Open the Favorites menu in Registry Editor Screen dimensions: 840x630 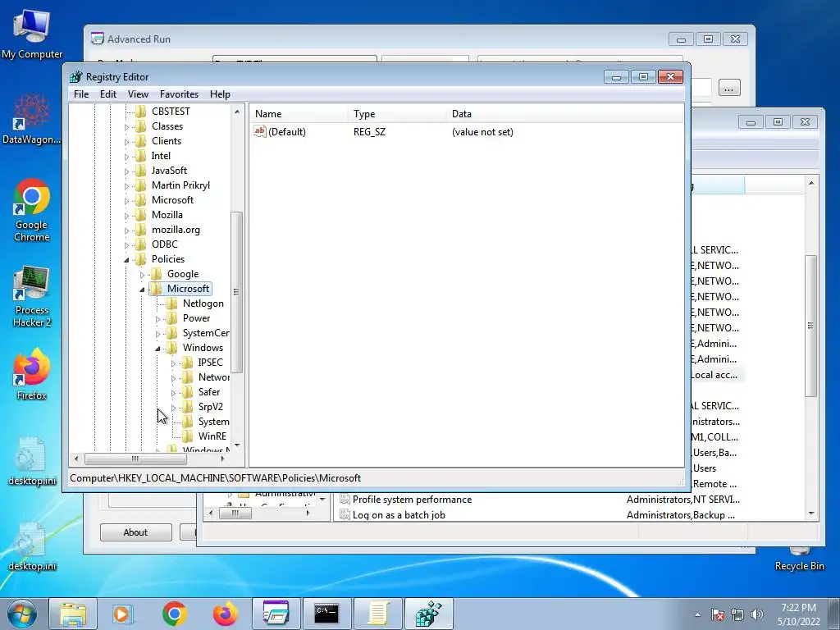pyautogui.click(x=179, y=94)
